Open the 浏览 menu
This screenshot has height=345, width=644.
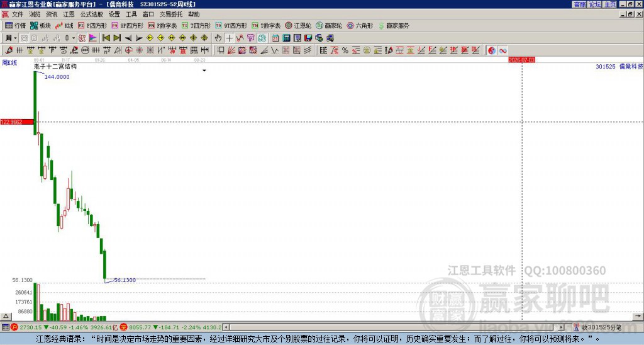pyautogui.click(x=35, y=14)
